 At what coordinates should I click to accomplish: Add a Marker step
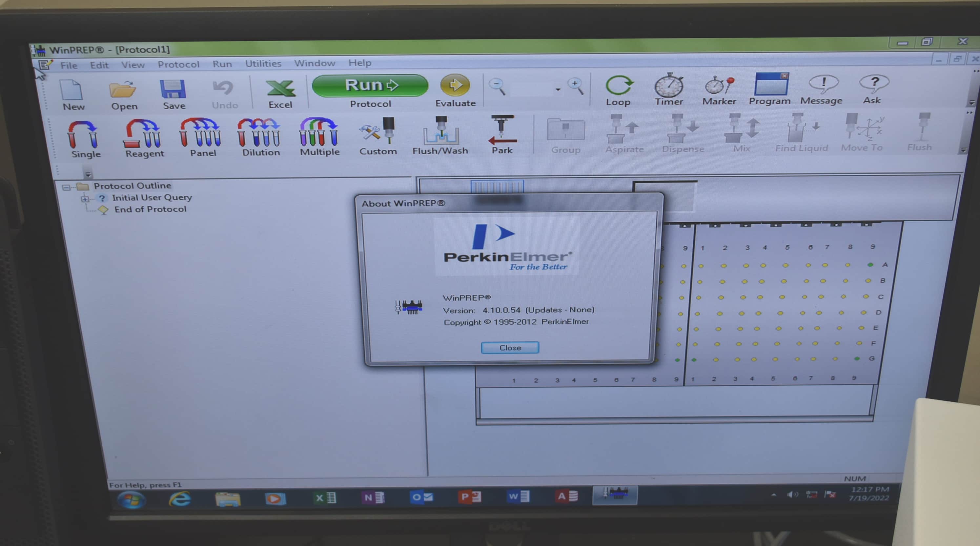tap(719, 91)
